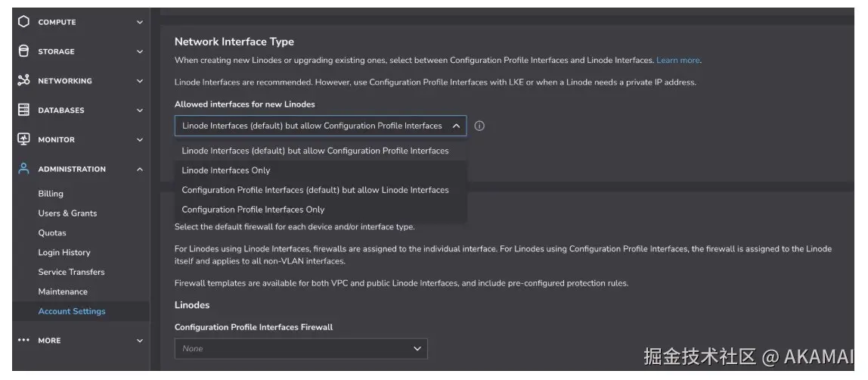Select Linode Interfaces (default) but allow option

click(321, 151)
